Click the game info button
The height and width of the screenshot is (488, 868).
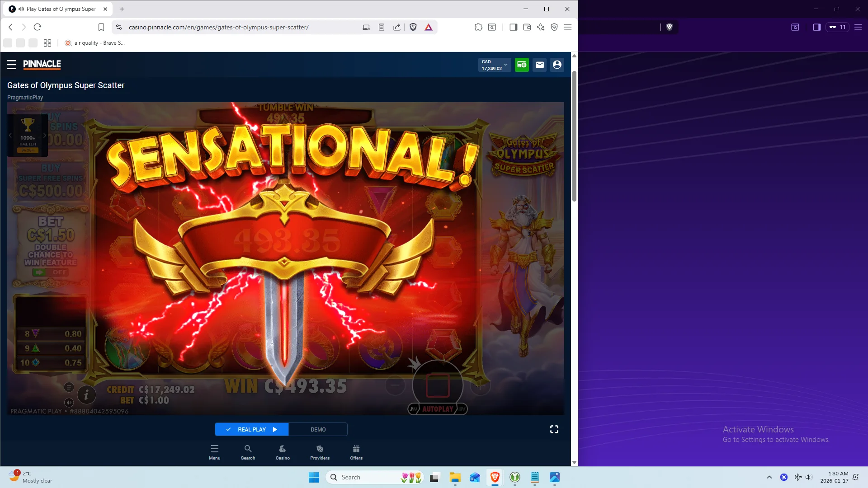(x=86, y=395)
